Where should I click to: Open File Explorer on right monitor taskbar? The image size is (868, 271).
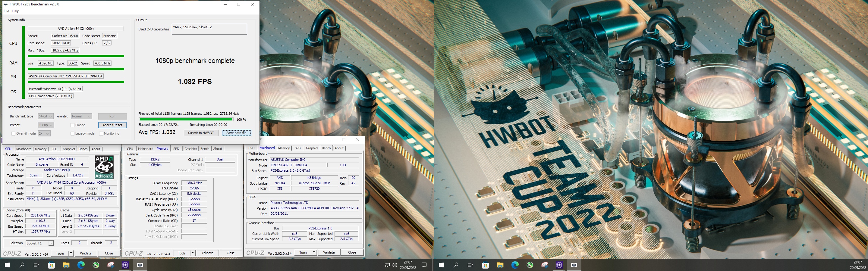pos(500,265)
